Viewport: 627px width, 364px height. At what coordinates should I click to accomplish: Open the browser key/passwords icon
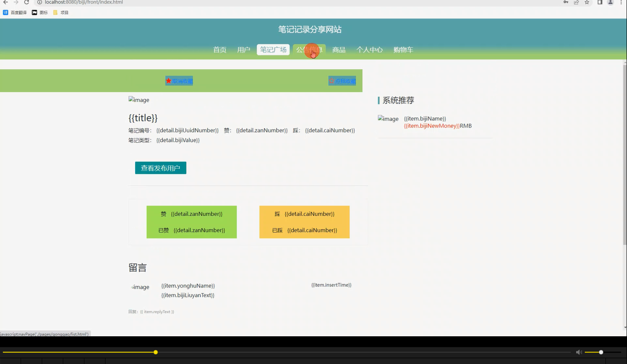[565, 2]
